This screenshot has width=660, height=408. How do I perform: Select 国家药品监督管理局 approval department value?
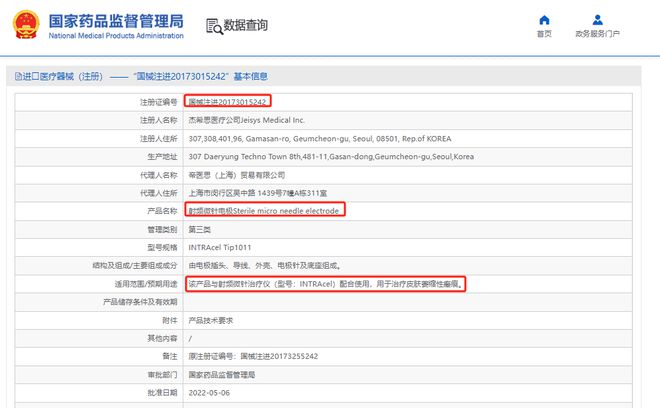[x=221, y=375]
